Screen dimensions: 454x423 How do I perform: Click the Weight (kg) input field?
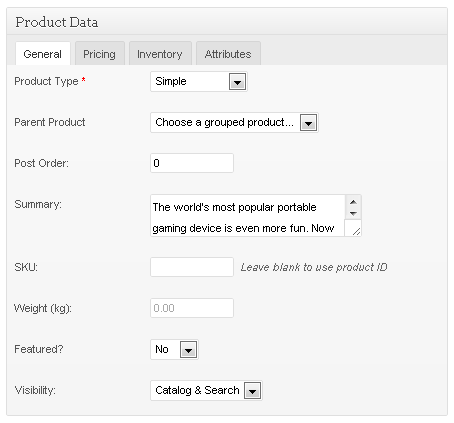coord(192,308)
